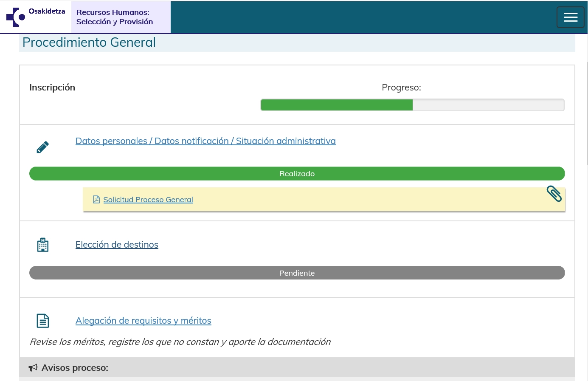Click the Osakidetza logo
The height and width of the screenshot is (381, 588).
click(x=36, y=17)
